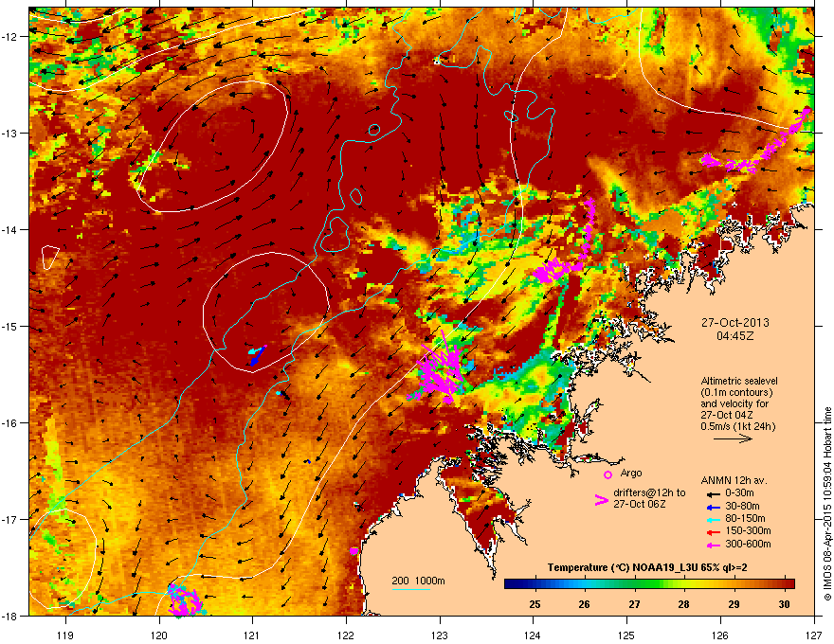Click the dark blue end of temperature colorbar

(x=511, y=584)
